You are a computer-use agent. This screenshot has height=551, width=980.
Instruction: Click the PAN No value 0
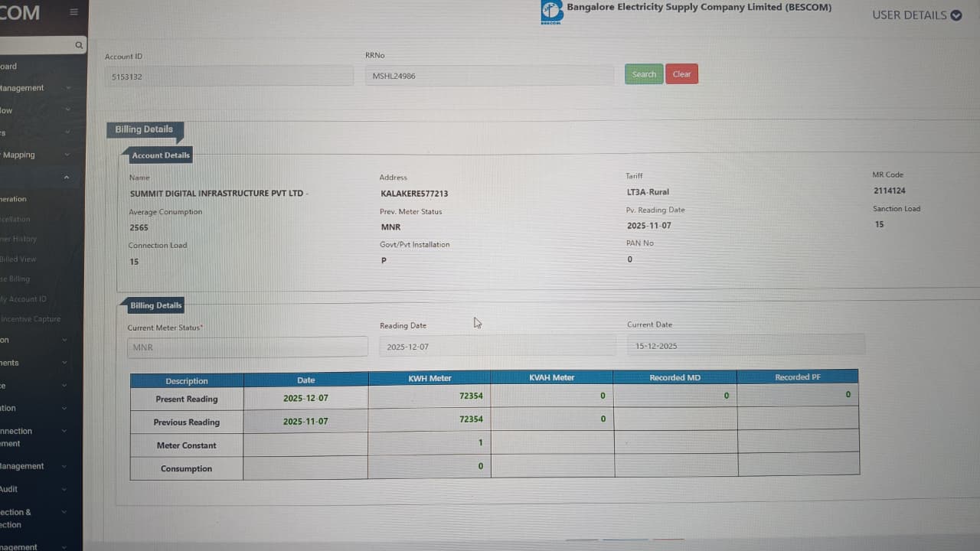pos(630,259)
